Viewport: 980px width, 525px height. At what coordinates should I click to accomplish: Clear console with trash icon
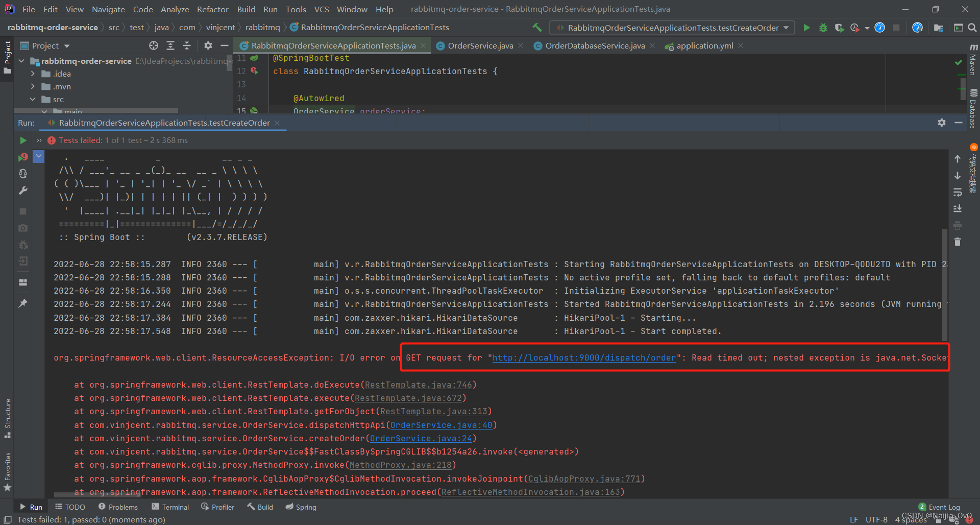[958, 242]
